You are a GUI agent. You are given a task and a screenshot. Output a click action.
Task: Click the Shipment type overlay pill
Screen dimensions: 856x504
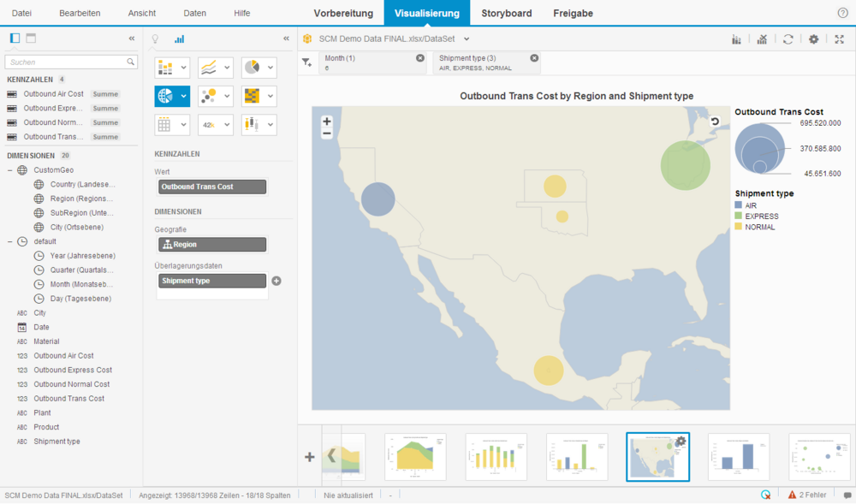[212, 281]
